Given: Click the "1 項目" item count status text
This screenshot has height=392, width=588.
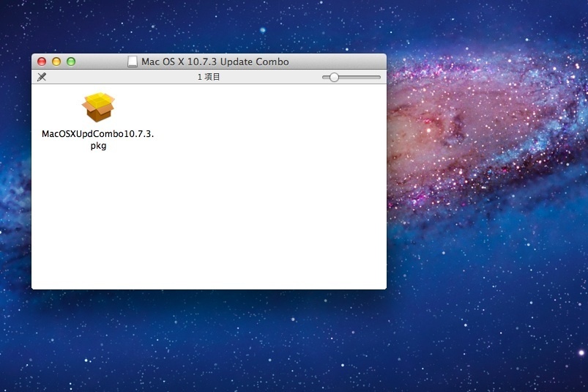Looking at the screenshot, I should coord(209,77).
